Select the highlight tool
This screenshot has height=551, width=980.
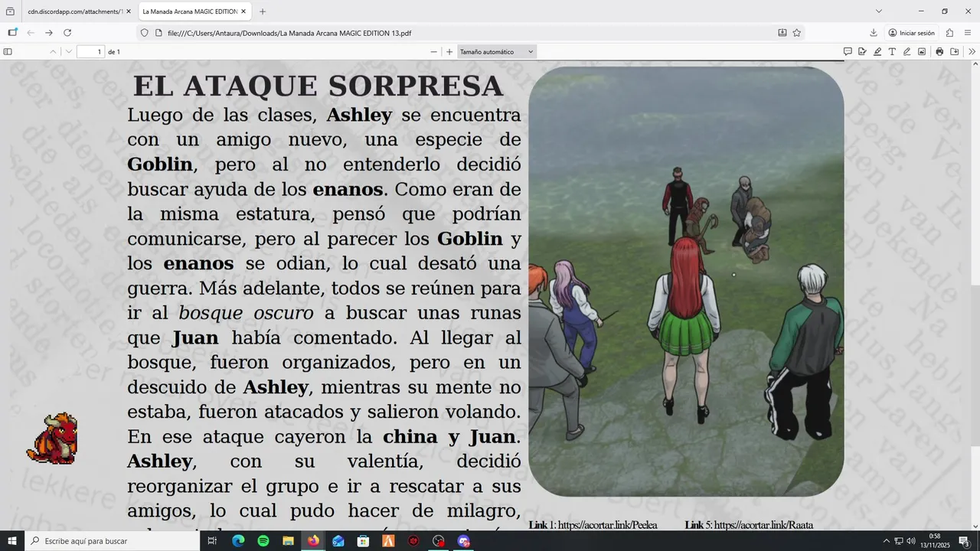coord(877,52)
